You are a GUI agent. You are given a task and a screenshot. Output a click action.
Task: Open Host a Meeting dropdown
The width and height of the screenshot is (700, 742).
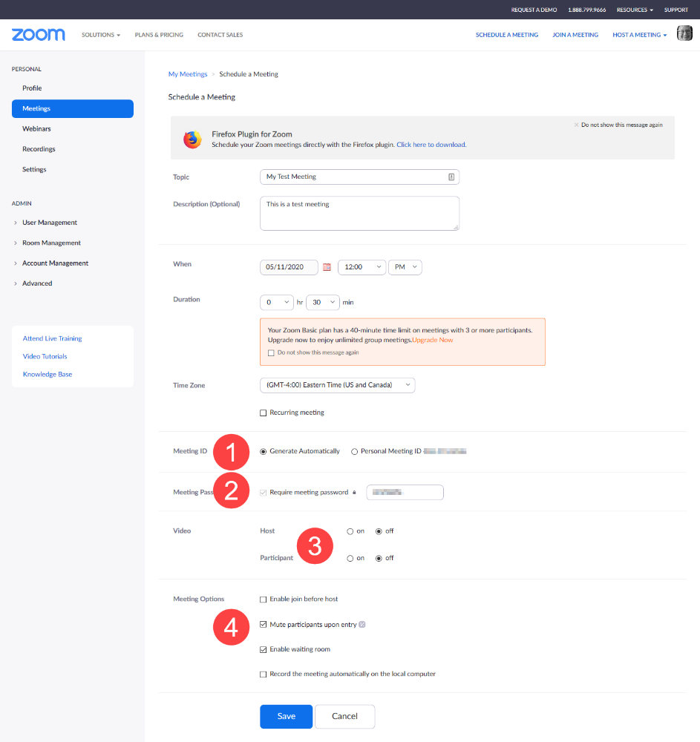tap(639, 35)
